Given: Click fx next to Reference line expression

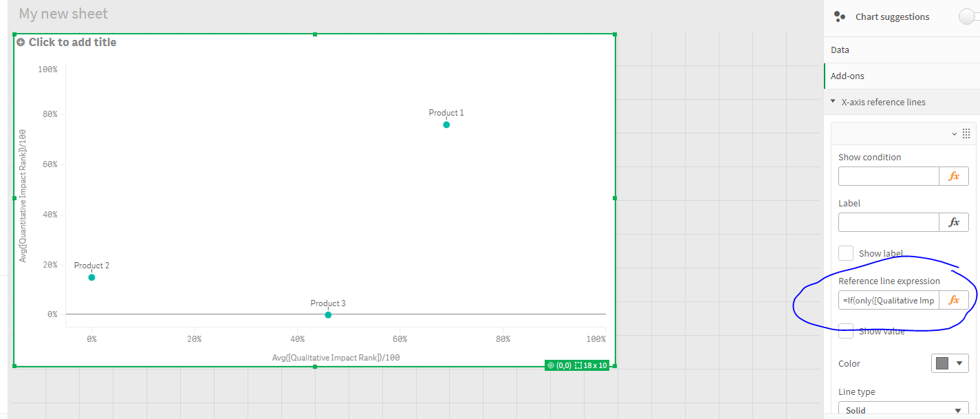Looking at the screenshot, I should click(x=954, y=299).
